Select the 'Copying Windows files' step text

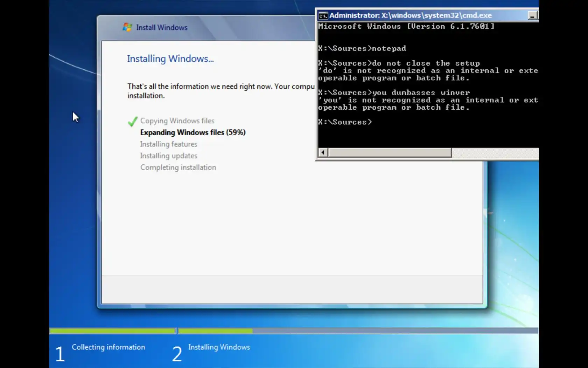tap(177, 121)
